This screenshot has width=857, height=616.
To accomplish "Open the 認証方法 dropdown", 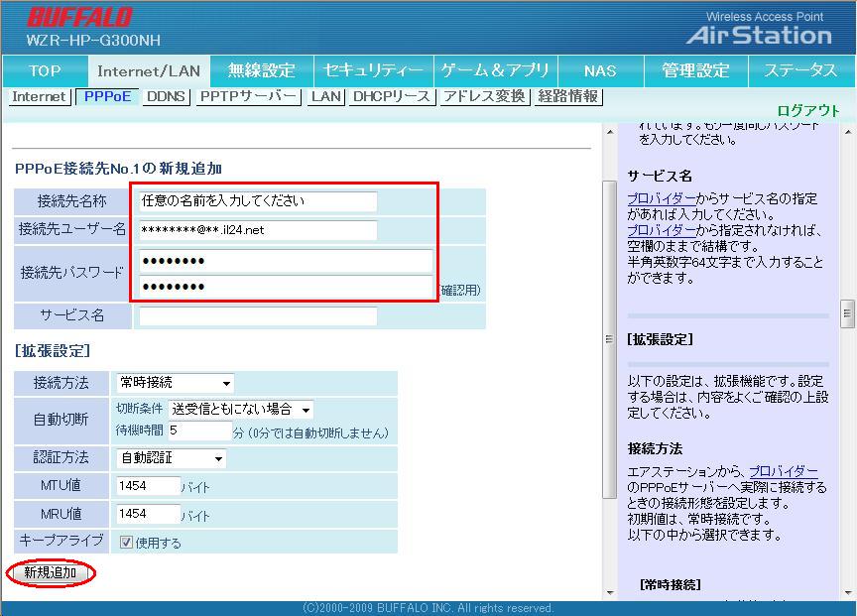I will point(171,458).
